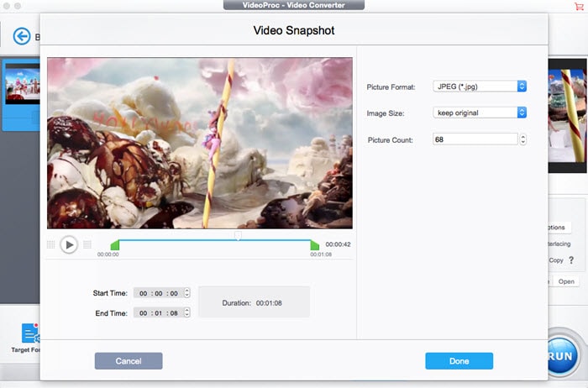Click the green end trim marker
Image resolution: width=588 pixels, height=388 pixels.
315,245
